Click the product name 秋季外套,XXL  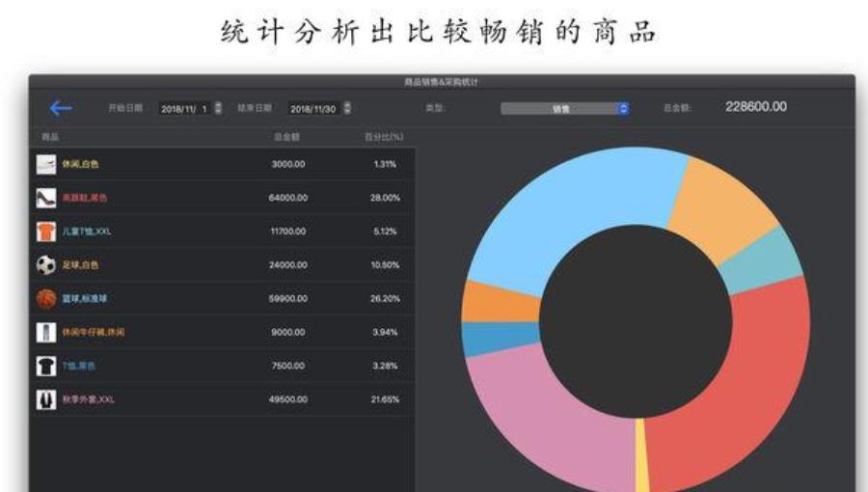[88, 399]
